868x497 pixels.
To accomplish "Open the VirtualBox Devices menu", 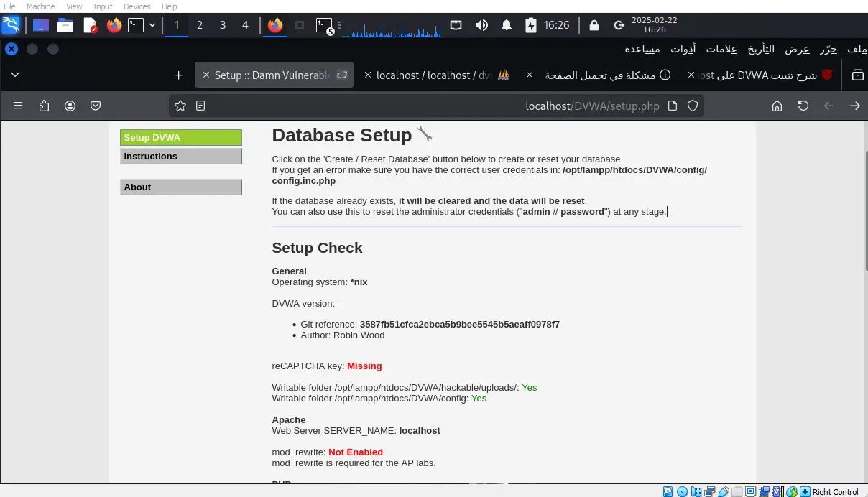I will 137,6.
